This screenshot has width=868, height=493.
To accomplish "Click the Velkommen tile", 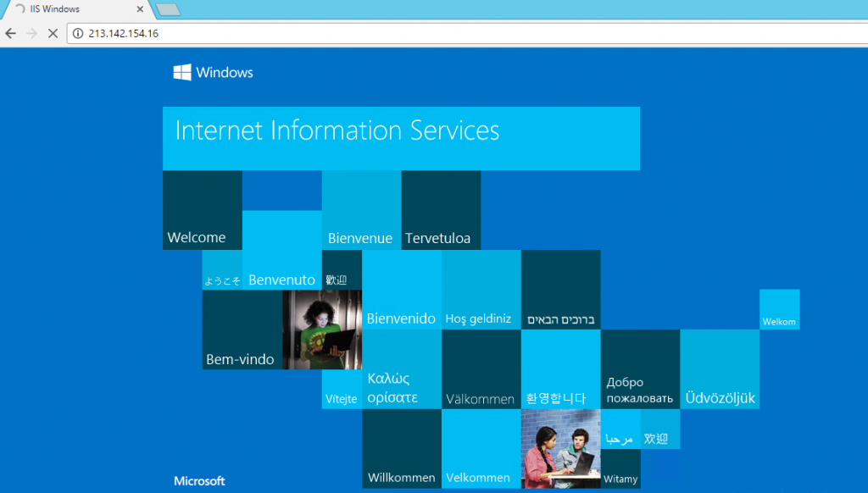I will coord(481,449).
